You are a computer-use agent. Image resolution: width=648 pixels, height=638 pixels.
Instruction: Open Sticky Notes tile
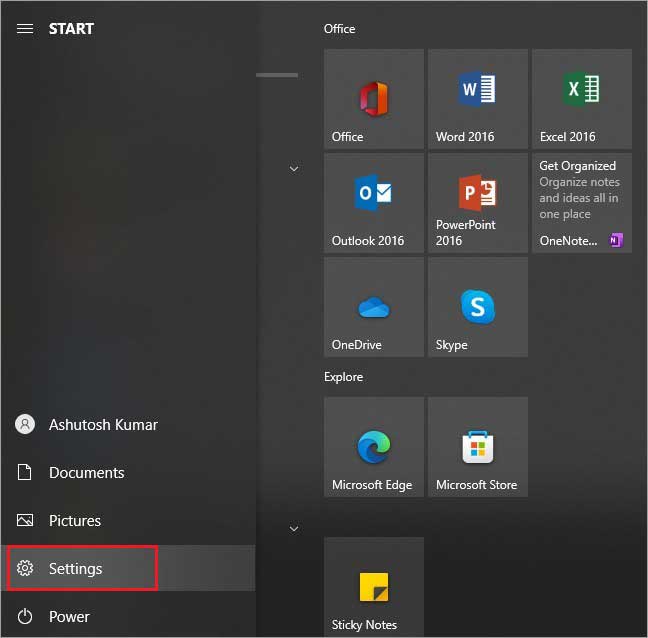point(374,587)
